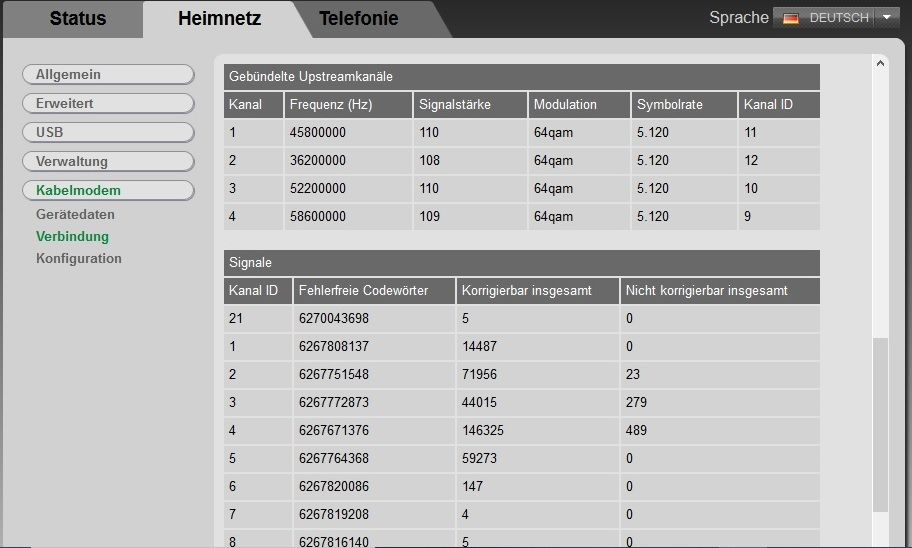
Task: Click the language dropdown arrow
Action: (x=886, y=17)
